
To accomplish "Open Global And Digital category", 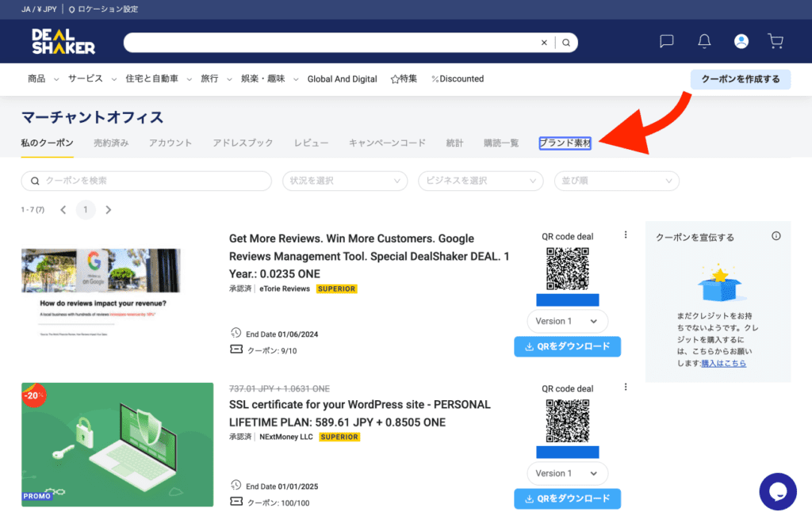I will point(342,79).
